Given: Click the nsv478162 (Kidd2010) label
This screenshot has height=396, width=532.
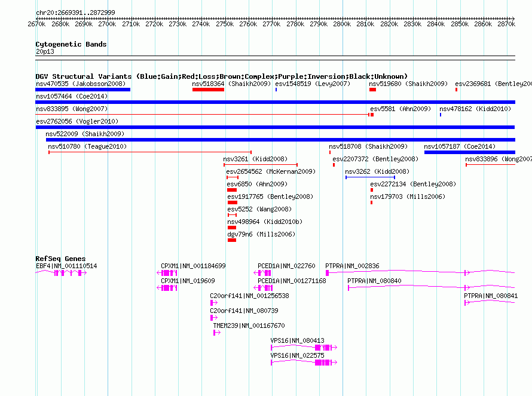Looking at the screenshot, I should pyautogui.click(x=475, y=109).
